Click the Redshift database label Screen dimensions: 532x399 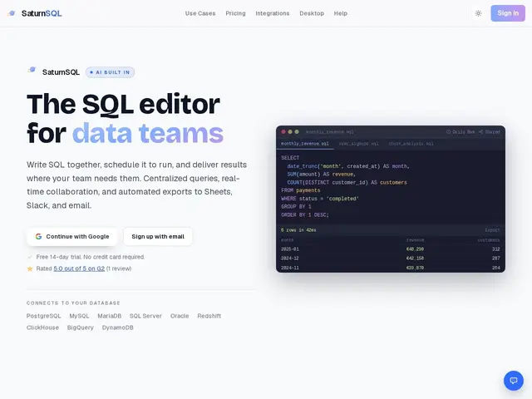pos(209,316)
